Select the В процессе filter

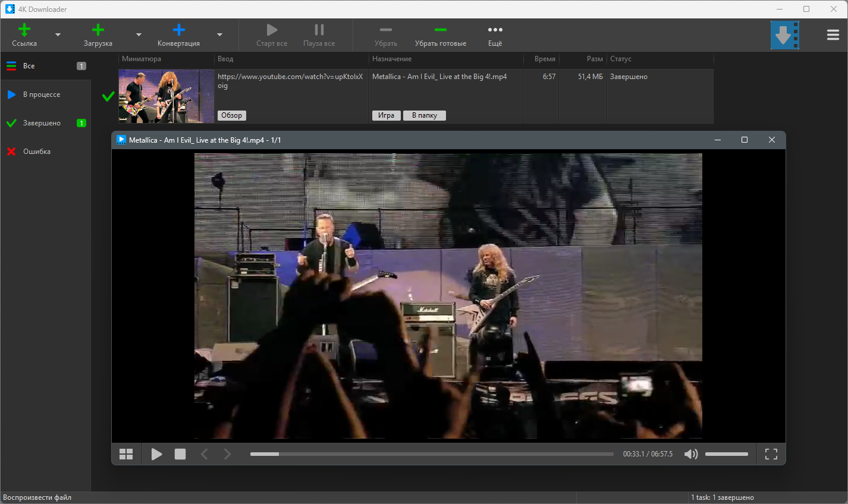click(46, 94)
